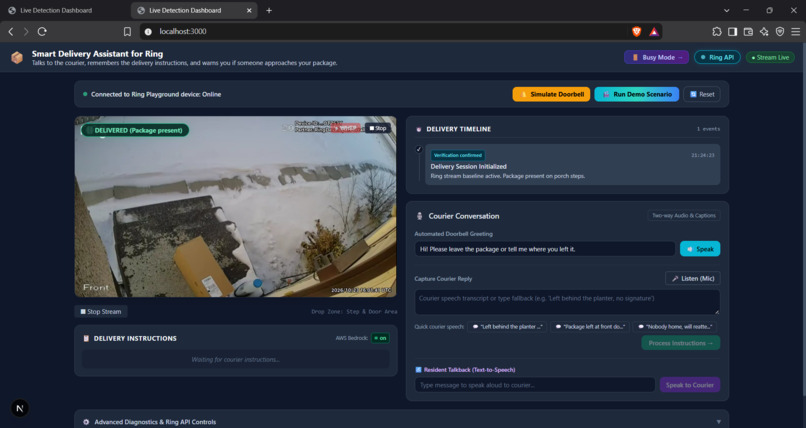Viewport: 806px width, 428px height.
Task: Simulate a doorbell press
Action: pyautogui.click(x=551, y=94)
